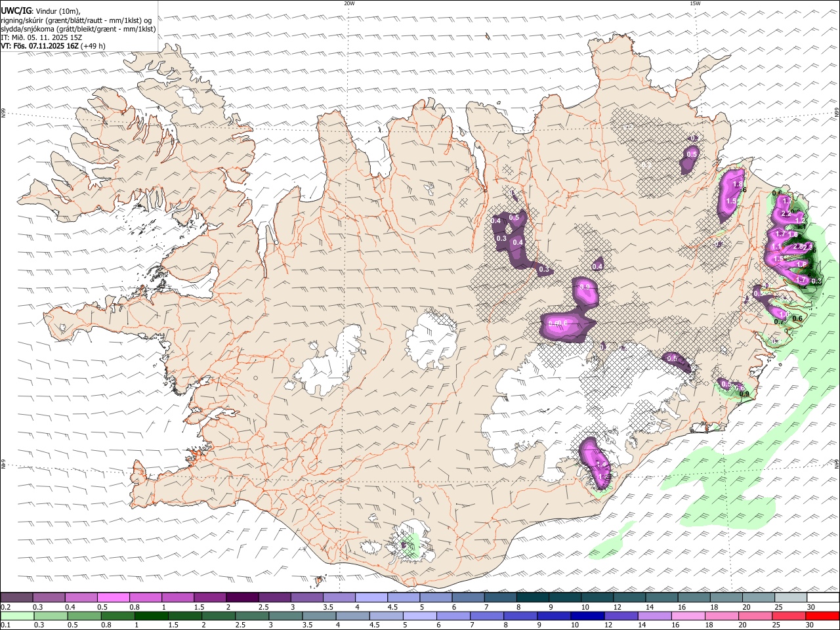Select the slate-blue top-row swatch starting at 6
Screen dimensions: 840x630
coord(467,598)
